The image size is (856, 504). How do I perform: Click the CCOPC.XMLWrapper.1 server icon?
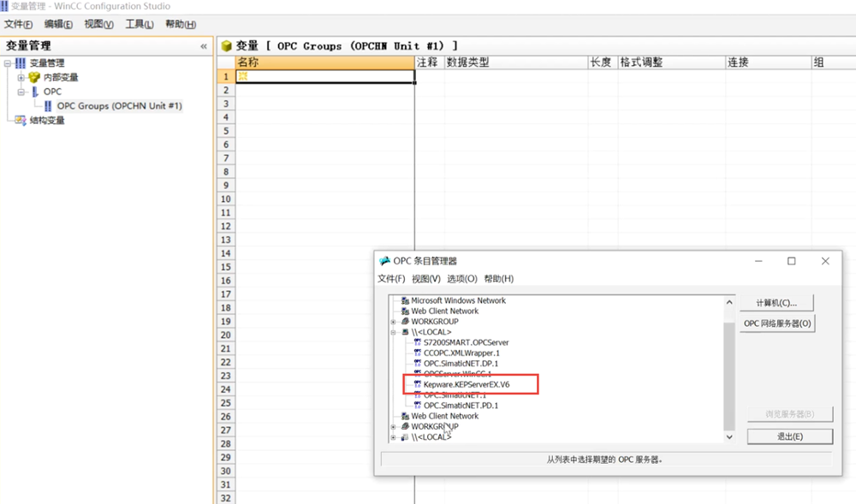(x=417, y=353)
